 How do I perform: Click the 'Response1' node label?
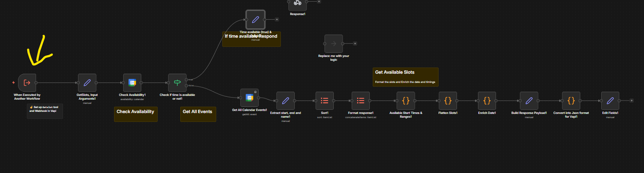click(298, 14)
